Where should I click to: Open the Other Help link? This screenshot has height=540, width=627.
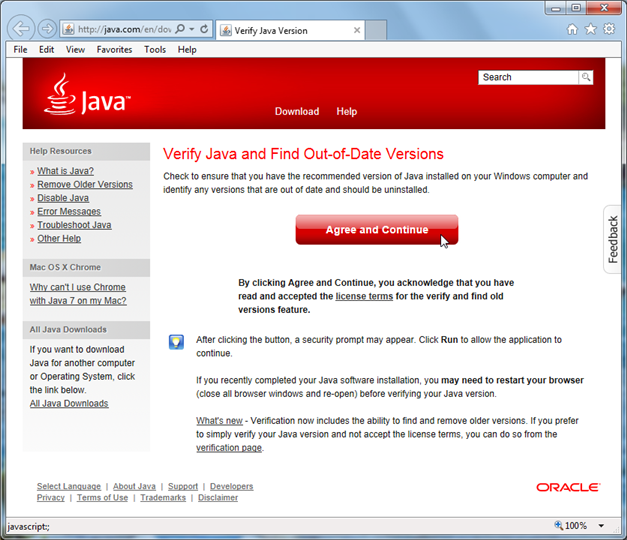click(x=59, y=238)
